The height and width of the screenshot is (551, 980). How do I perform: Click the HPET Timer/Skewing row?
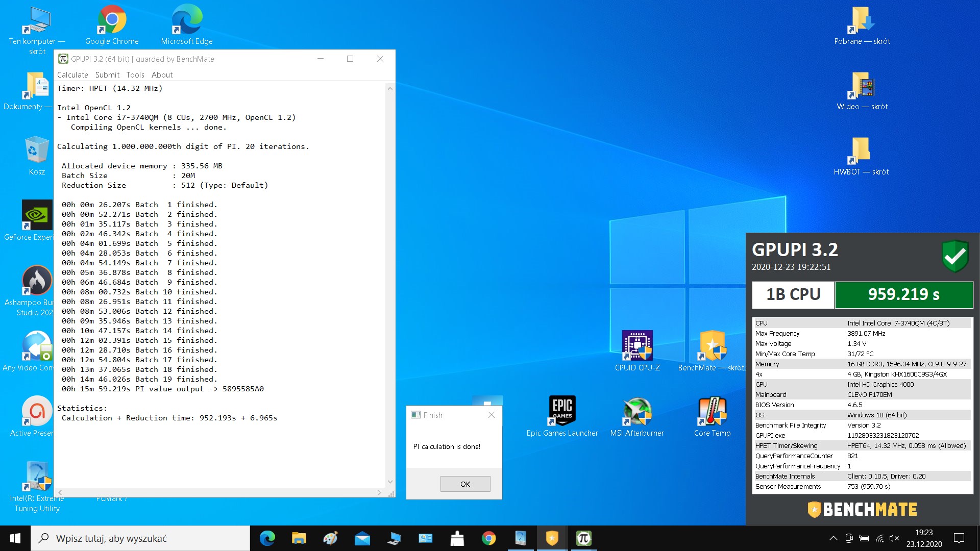pos(862,445)
